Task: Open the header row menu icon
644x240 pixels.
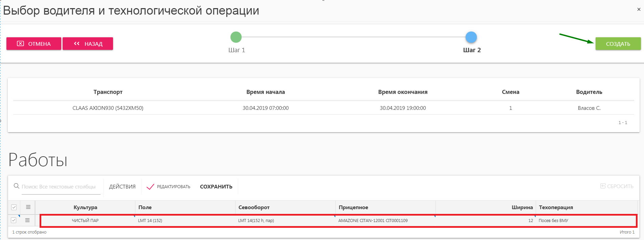Action: [28, 207]
